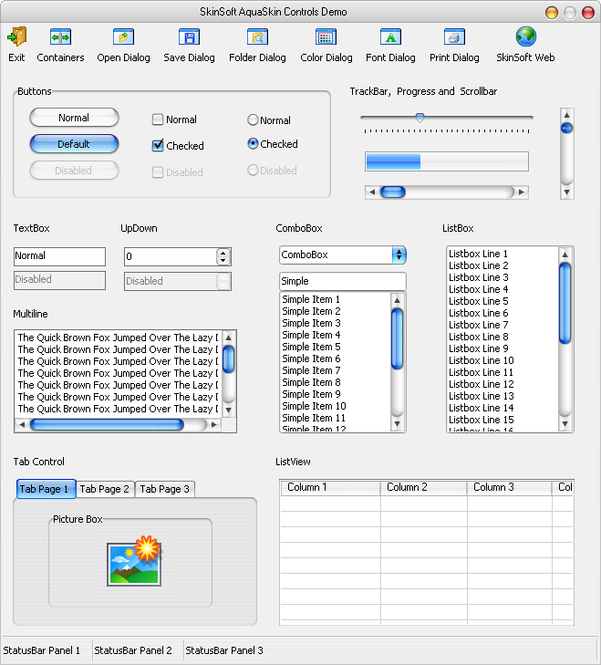
Task: Launch the Save Dialog floppy icon
Action: [189, 37]
